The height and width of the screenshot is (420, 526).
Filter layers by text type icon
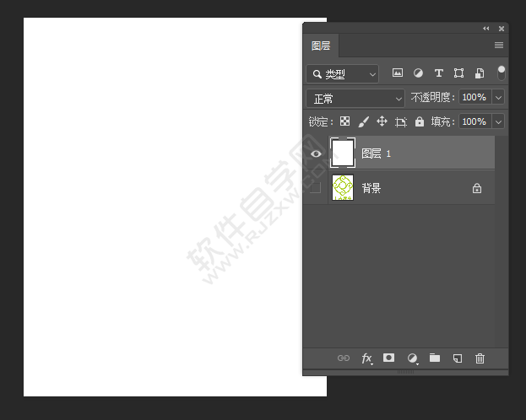[x=438, y=73]
